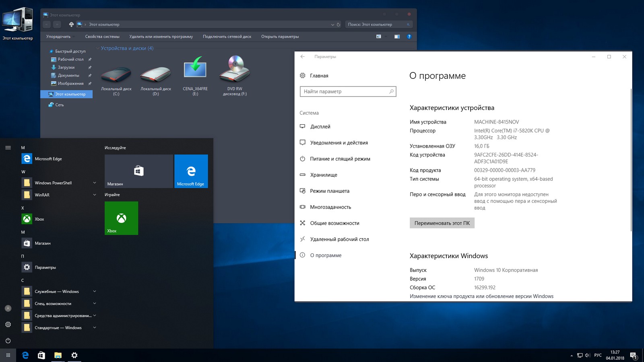
Task: Toggle the preview pane button in Explorer
Action: click(397, 37)
